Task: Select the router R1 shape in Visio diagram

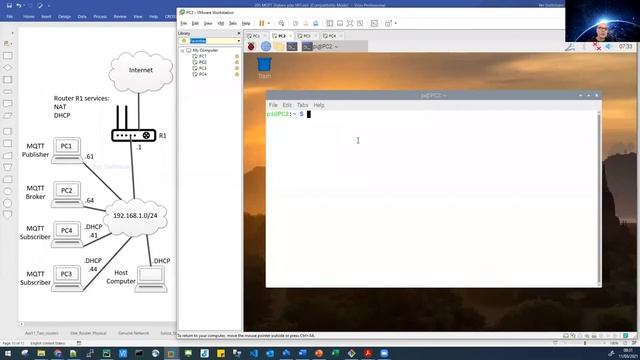Action: click(x=133, y=124)
